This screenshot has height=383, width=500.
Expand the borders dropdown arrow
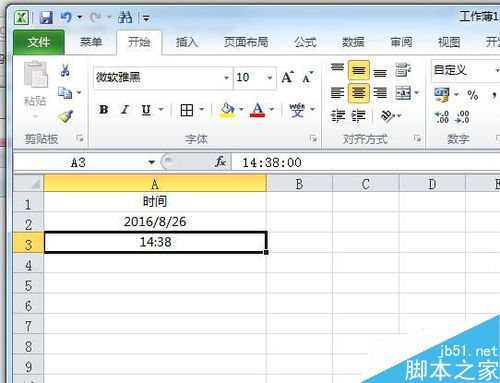coord(201,109)
